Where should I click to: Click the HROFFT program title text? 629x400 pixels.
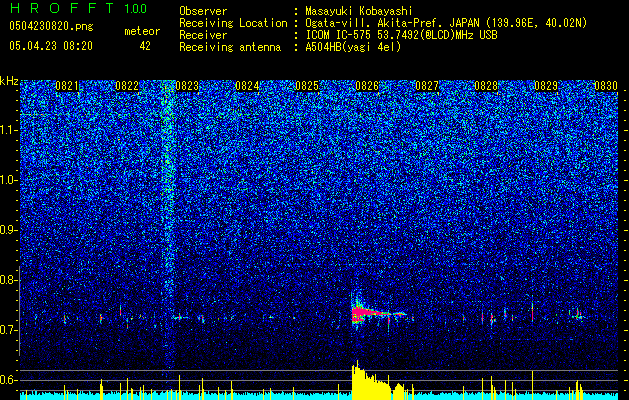(61, 8)
